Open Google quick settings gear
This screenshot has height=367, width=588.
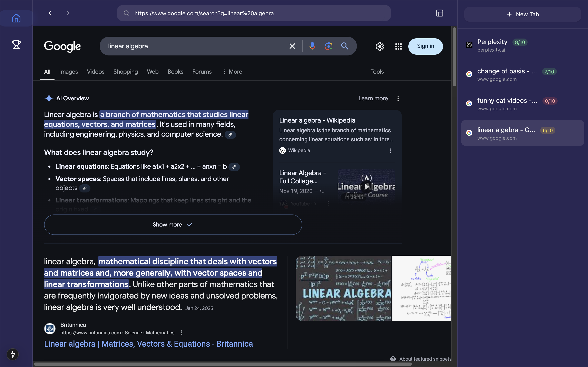[x=380, y=46]
